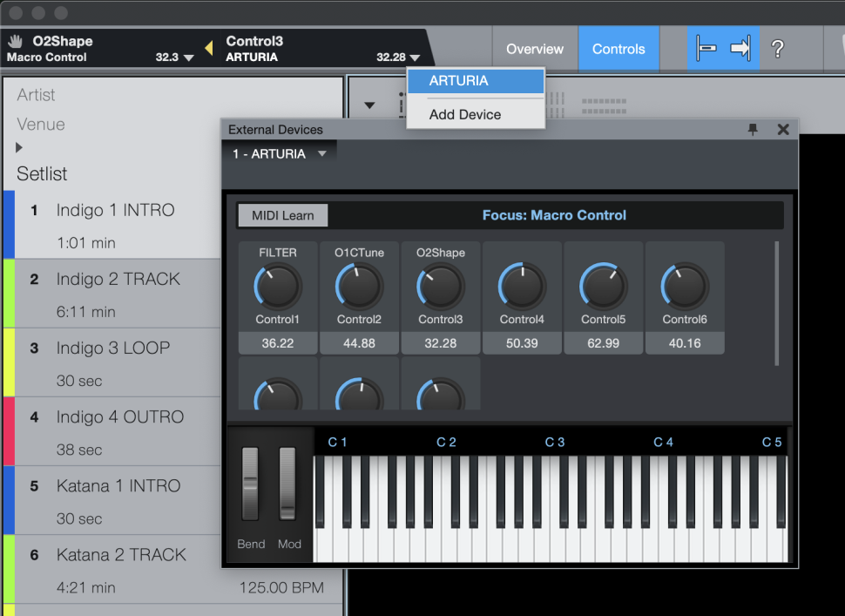The height and width of the screenshot is (616, 845).
Task: Click the Setlist heading
Action: 42,173
